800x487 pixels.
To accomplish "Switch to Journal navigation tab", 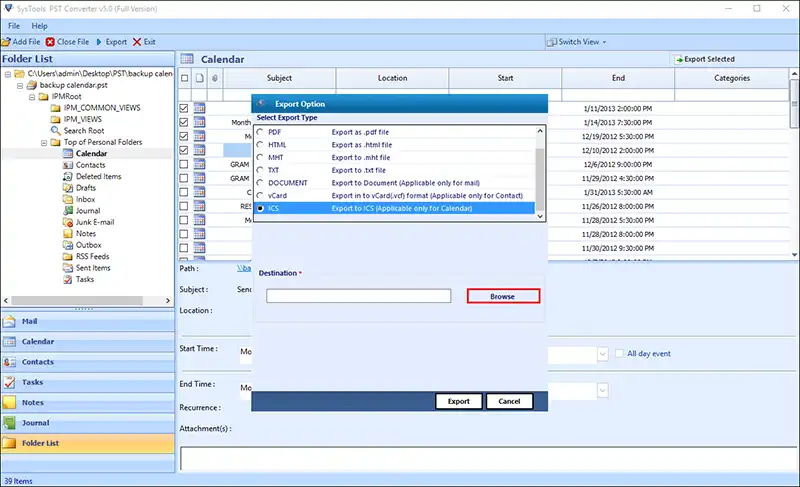I will coord(87,423).
